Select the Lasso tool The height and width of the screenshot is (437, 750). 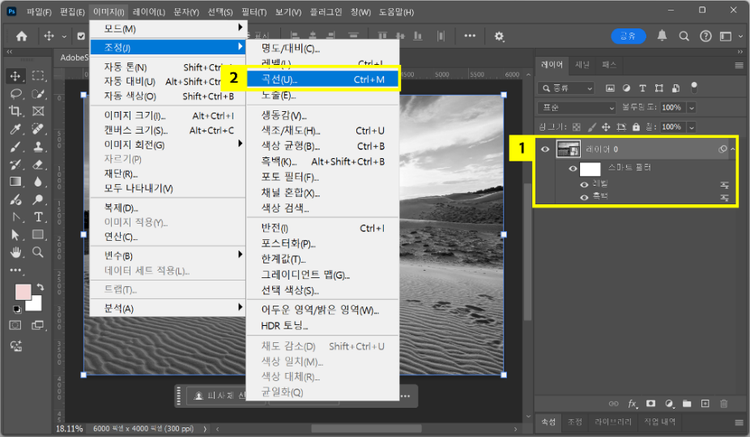point(15,94)
